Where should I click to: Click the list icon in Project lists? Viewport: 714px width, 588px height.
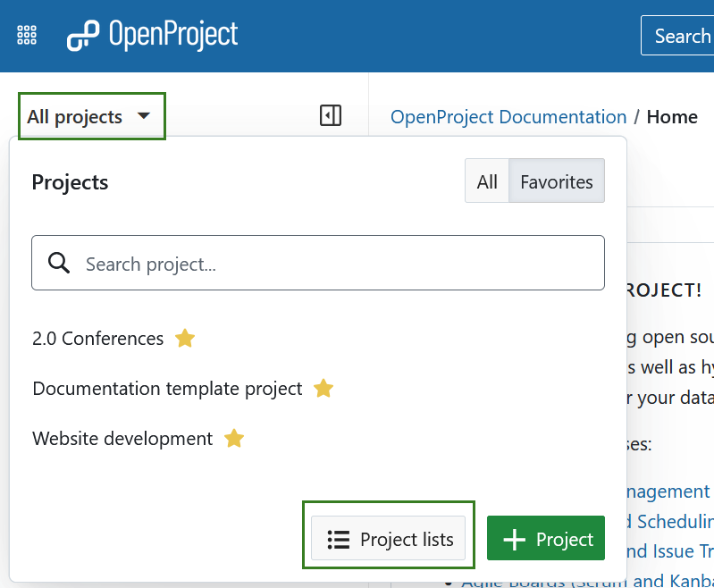tap(338, 539)
